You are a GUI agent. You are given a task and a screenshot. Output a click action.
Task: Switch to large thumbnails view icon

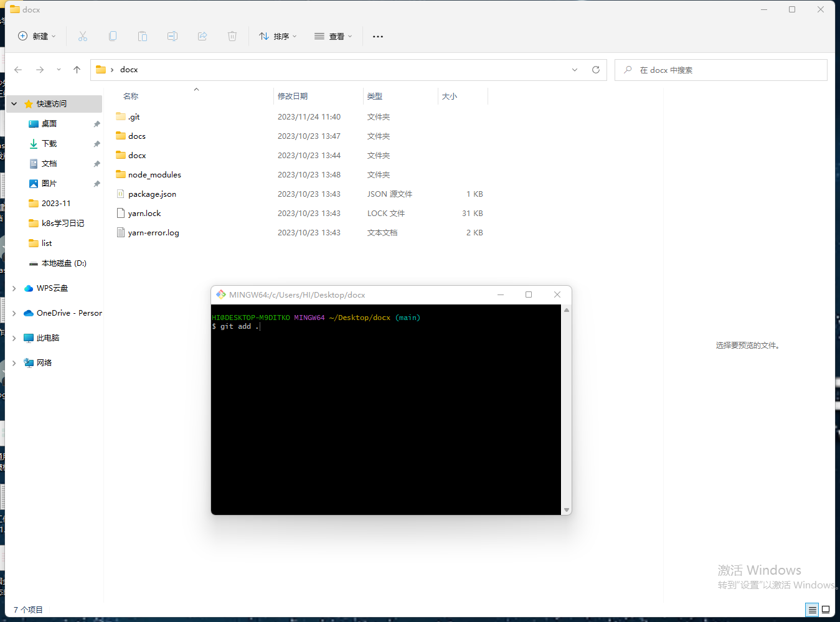(826, 610)
